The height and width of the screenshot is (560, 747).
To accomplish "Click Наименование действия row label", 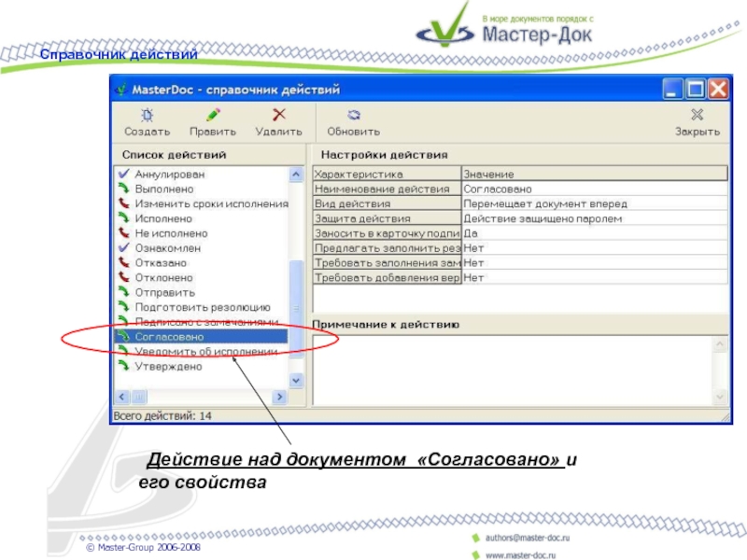I will click(x=387, y=189).
